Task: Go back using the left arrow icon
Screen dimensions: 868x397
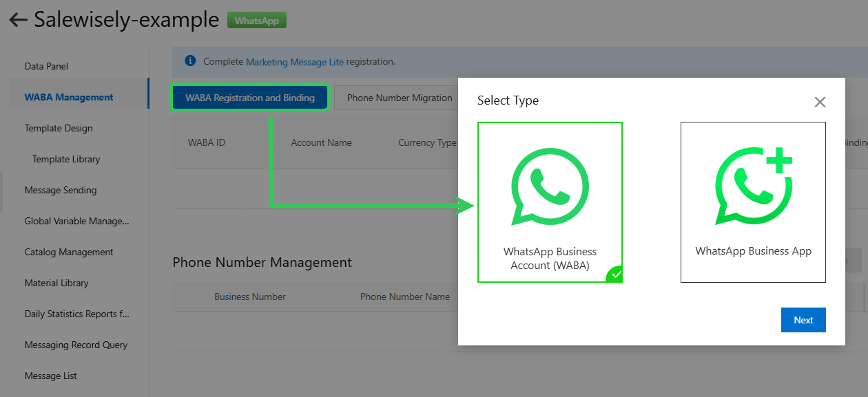Action: coord(18,21)
